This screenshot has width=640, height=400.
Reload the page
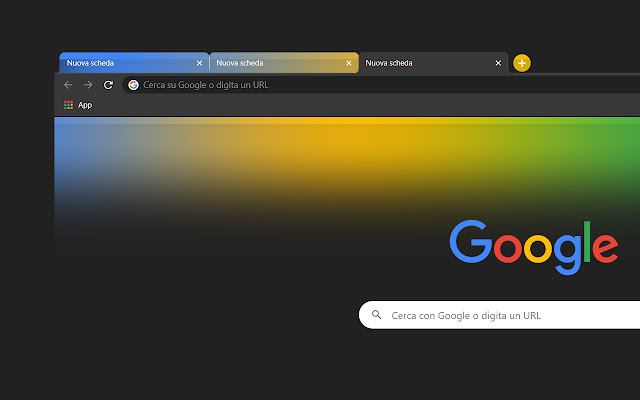click(x=108, y=85)
